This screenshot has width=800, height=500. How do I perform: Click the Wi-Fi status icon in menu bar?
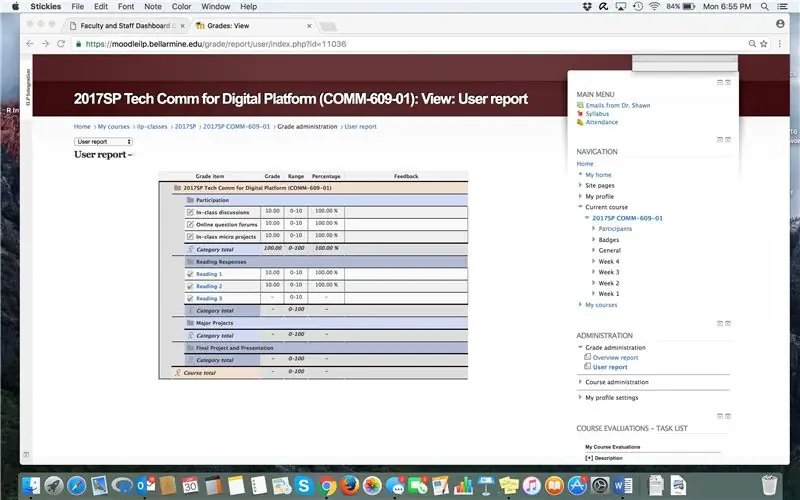[654, 7]
